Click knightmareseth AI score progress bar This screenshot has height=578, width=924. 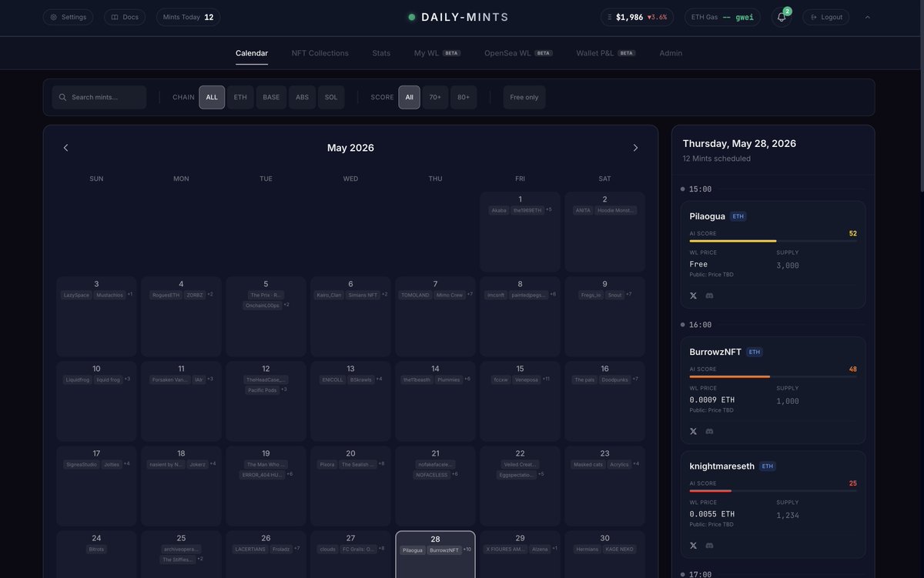click(773, 490)
